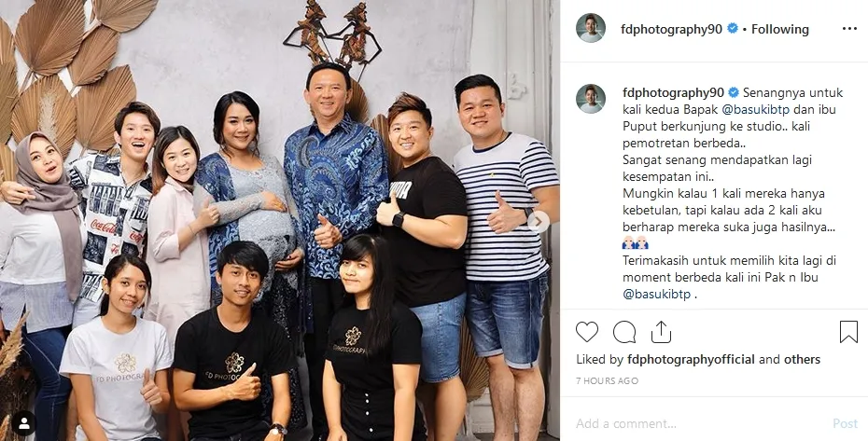Open @basukibtp mention at the caption's end
The image size is (868, 441).
656,295
